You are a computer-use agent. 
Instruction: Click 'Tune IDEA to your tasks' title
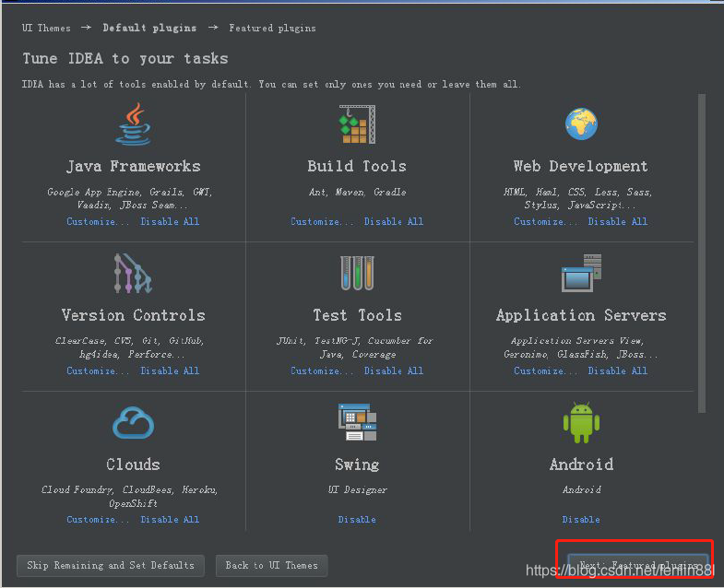[x=125, y=59]
